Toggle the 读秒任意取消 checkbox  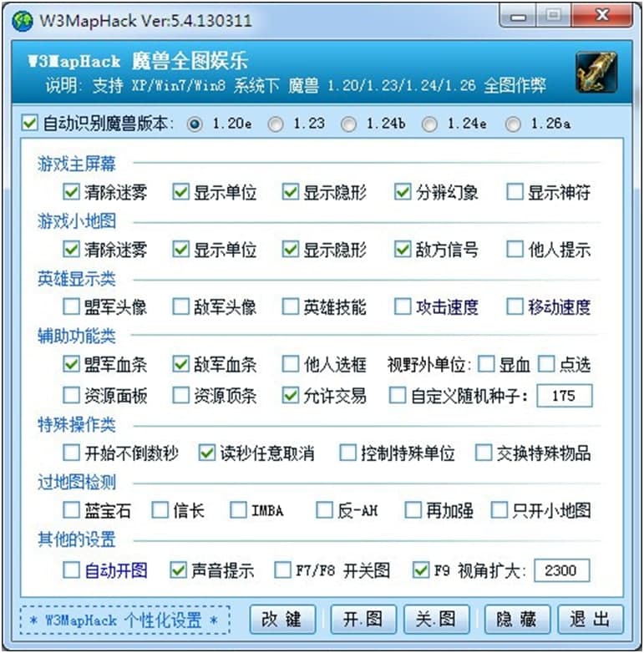click(207, 453)
